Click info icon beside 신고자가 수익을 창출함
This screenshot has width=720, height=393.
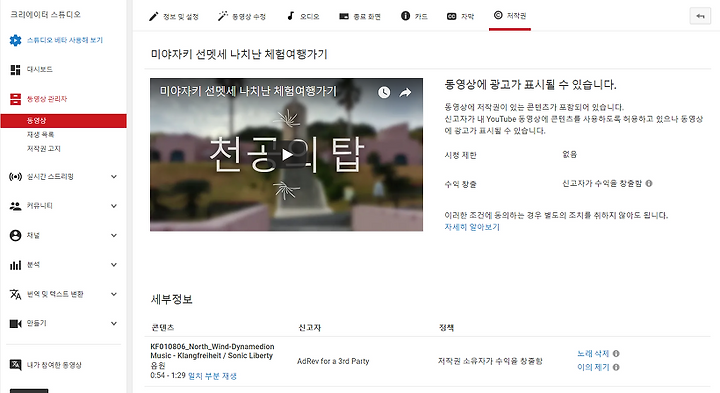649,183
